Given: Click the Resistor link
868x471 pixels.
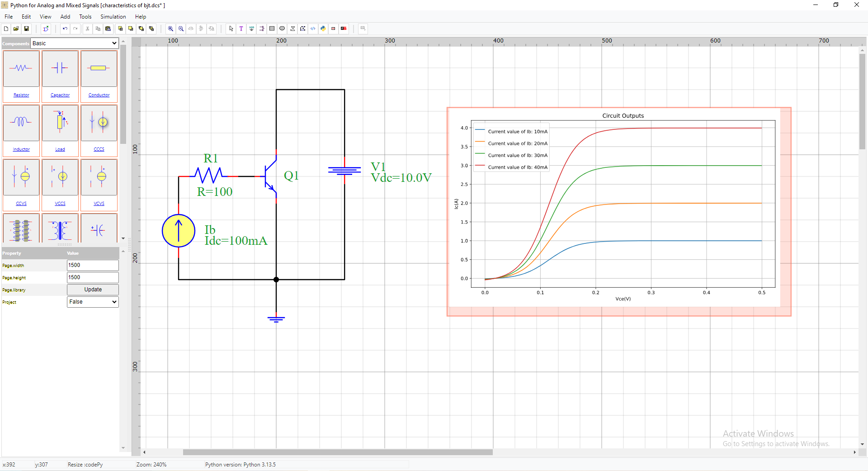Looking at the screenshot, I should coord(21,95).
